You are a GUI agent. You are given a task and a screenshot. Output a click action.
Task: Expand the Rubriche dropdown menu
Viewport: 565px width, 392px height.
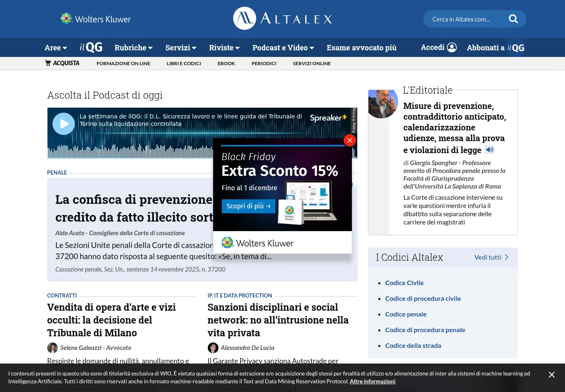tap(133, 48)
